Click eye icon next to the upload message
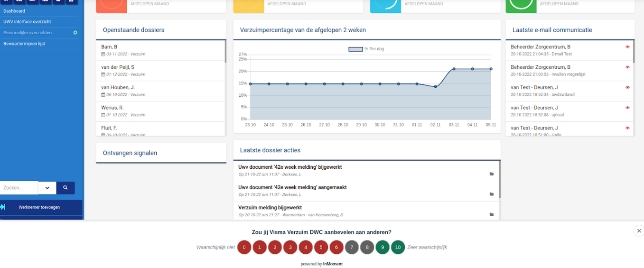 [627, 108]
